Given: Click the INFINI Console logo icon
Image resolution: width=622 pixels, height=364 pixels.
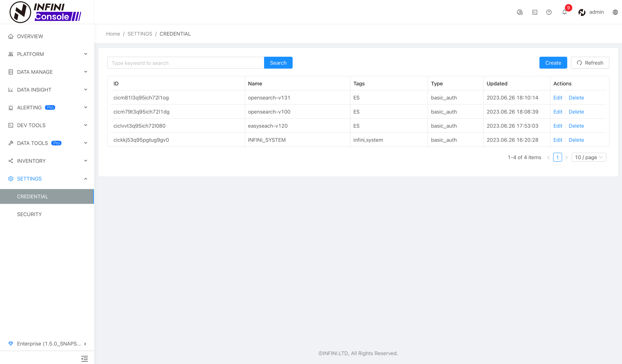Looking at the screenshot, I should [20, 12].
